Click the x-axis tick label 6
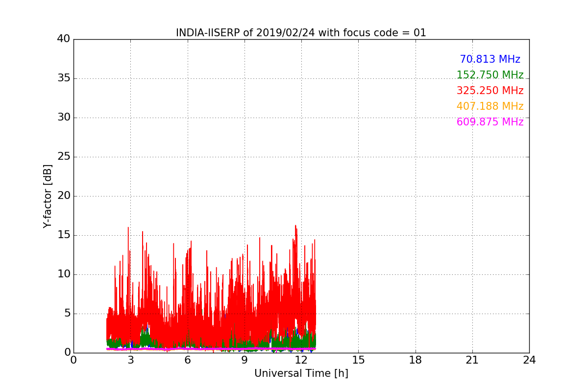The image size is (588, 392). 187,360
